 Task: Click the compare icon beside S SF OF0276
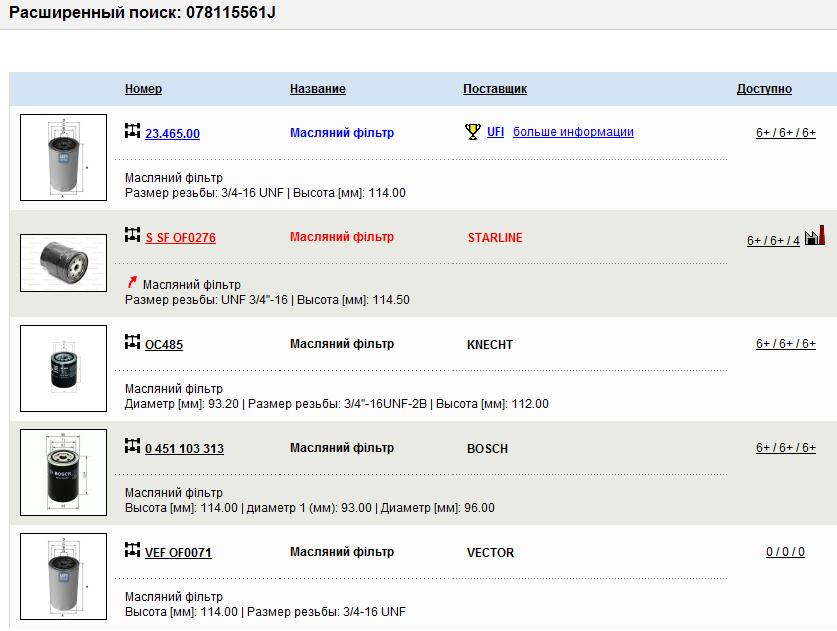pyautogui.click(x=132, y=235)
